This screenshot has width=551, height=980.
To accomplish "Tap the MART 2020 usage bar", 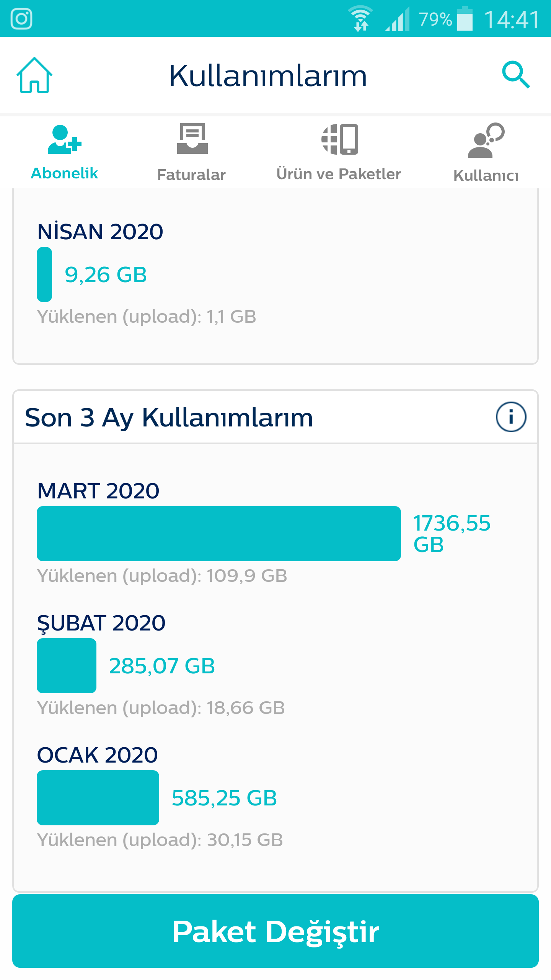I will point(218,534).
